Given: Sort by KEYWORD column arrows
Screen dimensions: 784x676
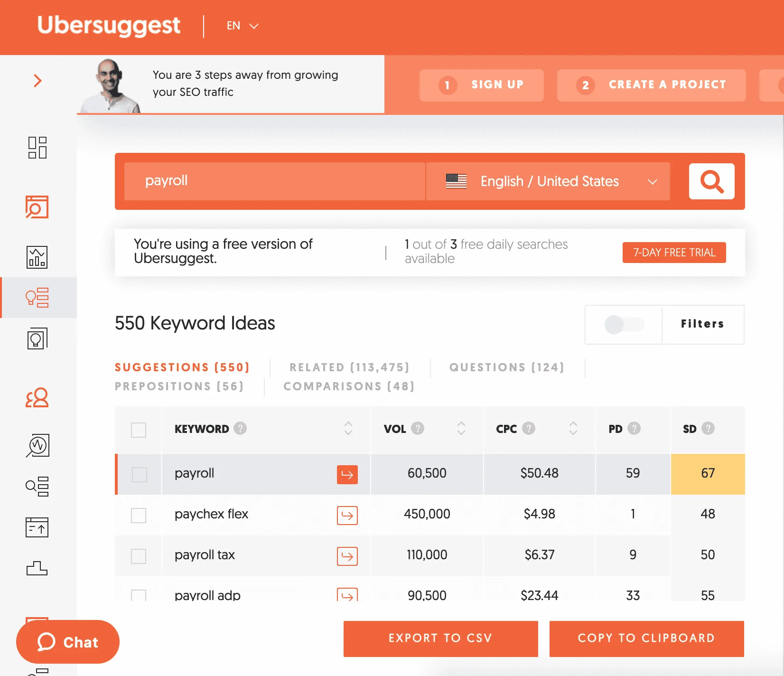Looking at the screenshot, I should [x=348, y=428].
